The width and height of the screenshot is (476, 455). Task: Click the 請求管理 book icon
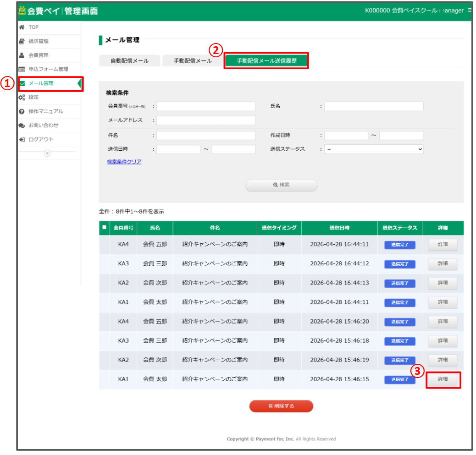point(22,41)
